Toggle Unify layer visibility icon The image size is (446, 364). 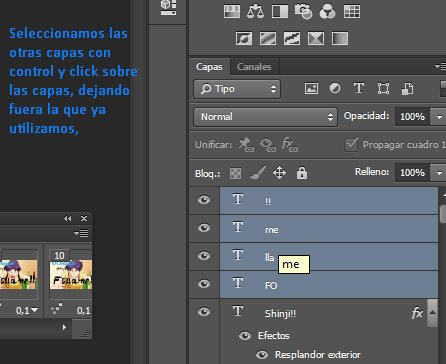coord(268,145)
